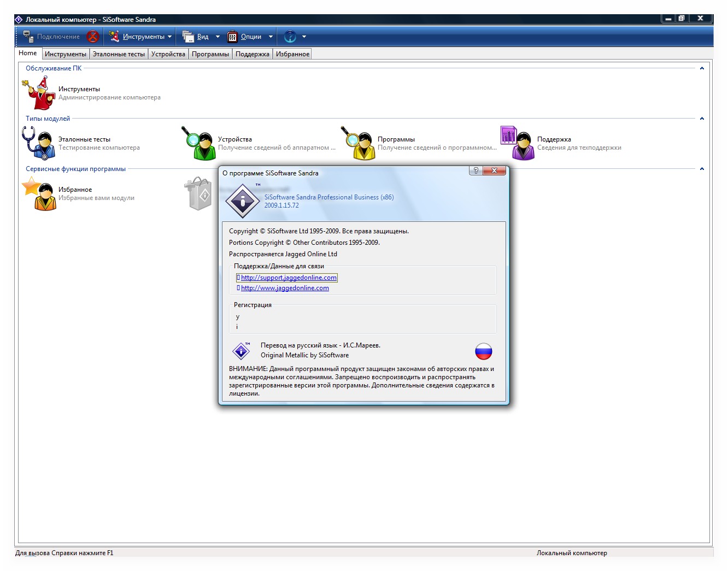Viewport: 728px width, 571px height.
Task: Switch to the Поддержка tab
Action: (x=253, y=54)
